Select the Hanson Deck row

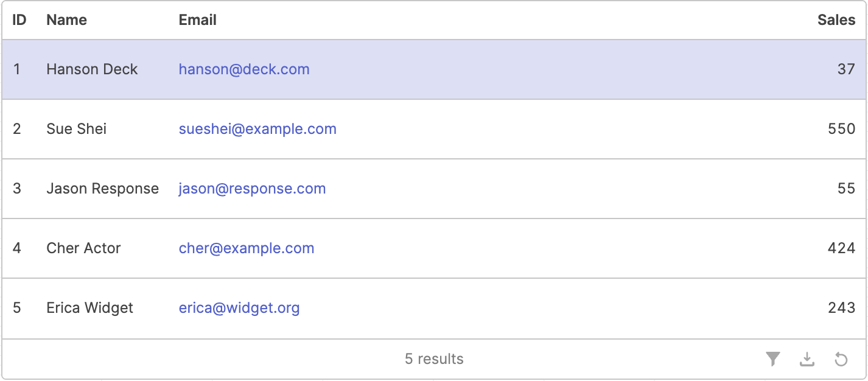[x=434, y=69]
